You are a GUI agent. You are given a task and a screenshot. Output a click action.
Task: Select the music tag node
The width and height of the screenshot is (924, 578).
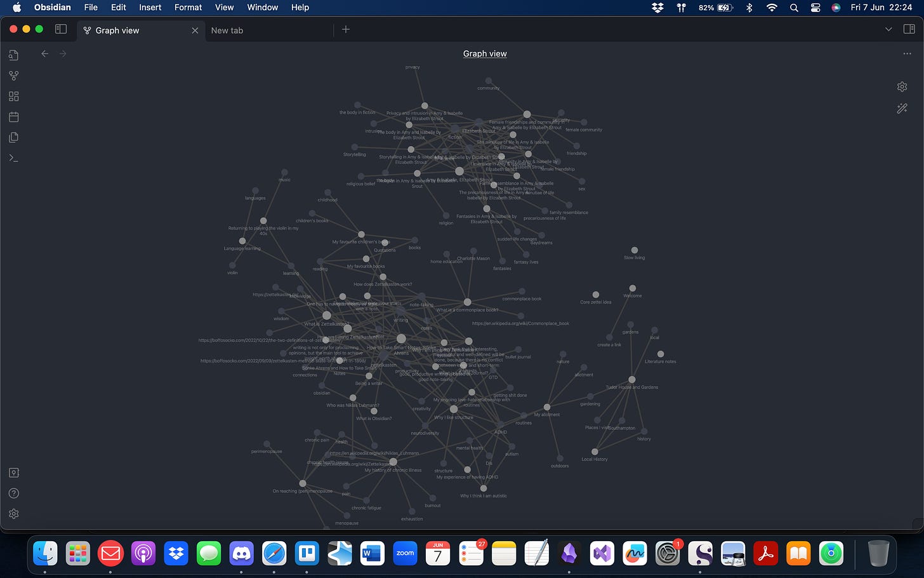click(284, 172)
